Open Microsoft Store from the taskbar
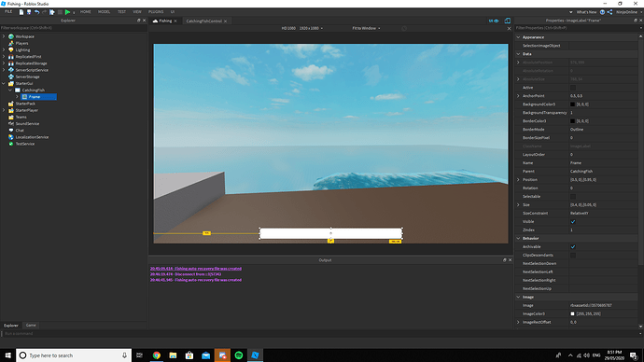The image size is (644, 362). [x=189, y=355]
